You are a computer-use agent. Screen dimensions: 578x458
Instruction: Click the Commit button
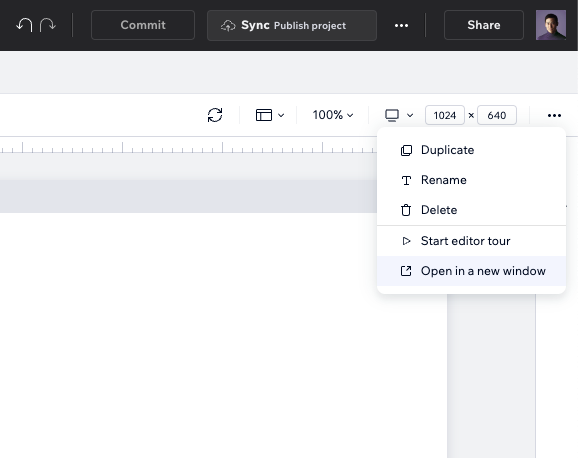click(x=143, y=25)
